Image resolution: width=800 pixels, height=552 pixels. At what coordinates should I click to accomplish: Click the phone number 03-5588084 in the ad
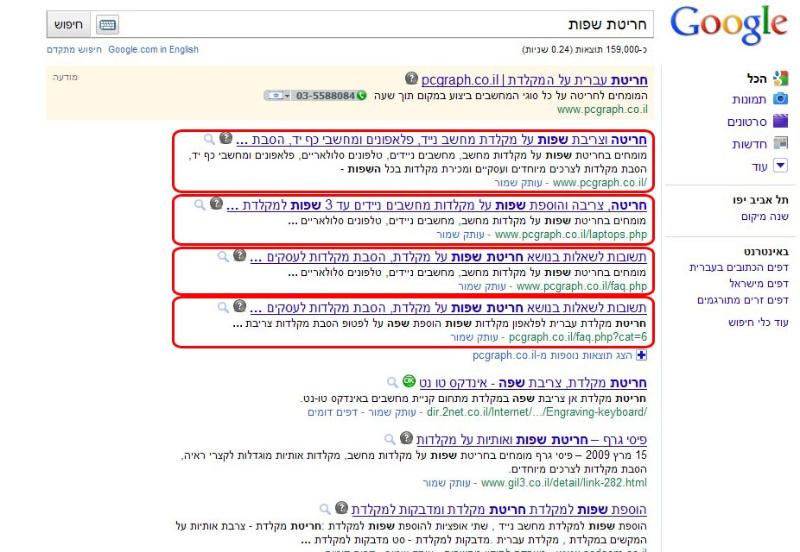pos(325,95)
